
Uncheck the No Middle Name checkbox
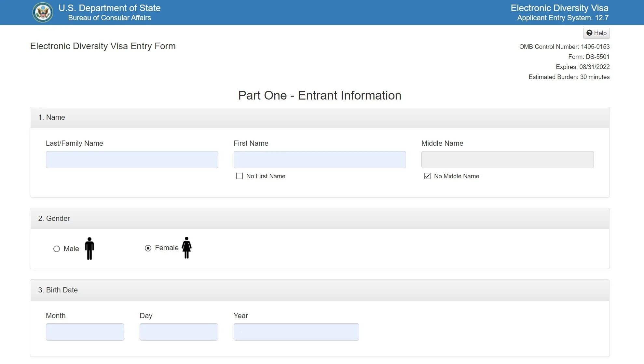(x=427, y=176)
